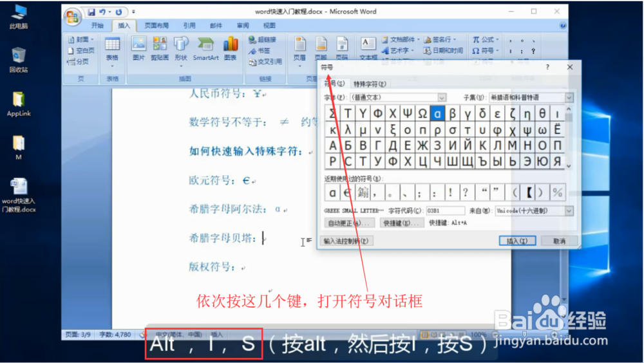Switch to the 审阅 ribbon tab
The width and height of the screenshot is (644, 363).
click(243, 26)
